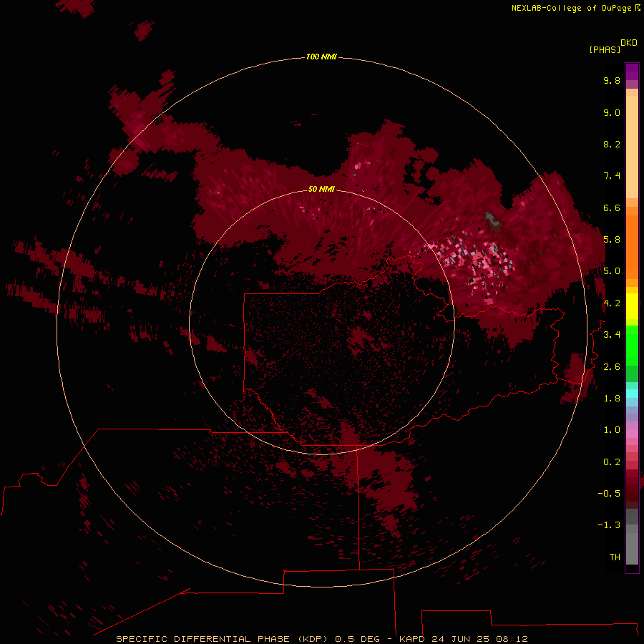Click the 5.8 legend value
Screen dimensions: 644x644
click(612, 240)
